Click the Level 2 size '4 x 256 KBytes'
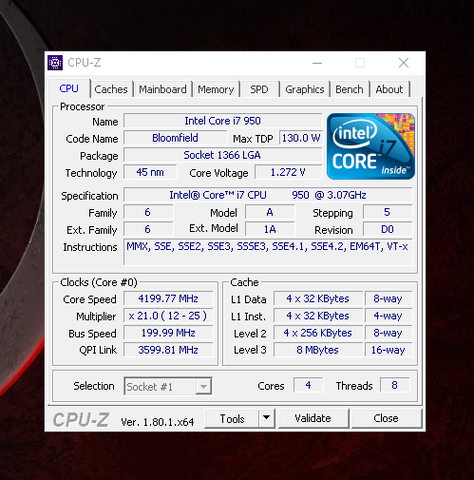Screen dimensions: 474x480 [318, 333]
